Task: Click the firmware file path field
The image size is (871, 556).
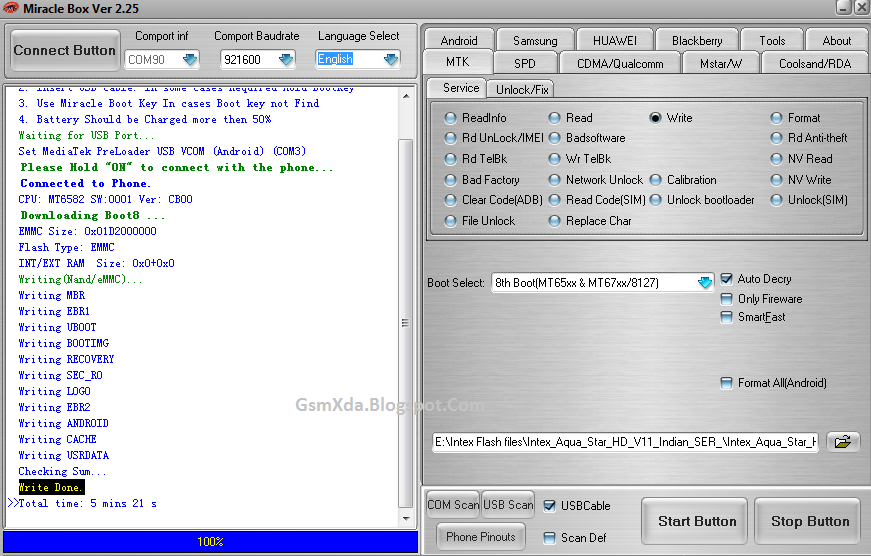Action: point(625,442)
